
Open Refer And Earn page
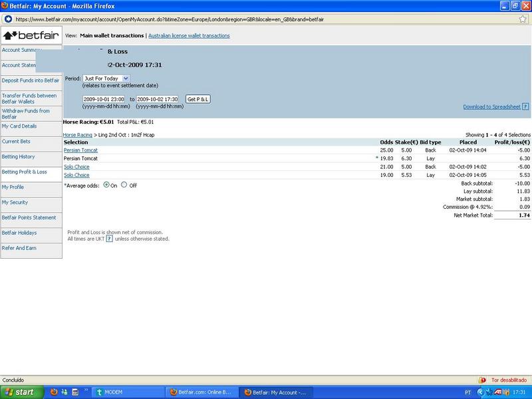(19, 248)
